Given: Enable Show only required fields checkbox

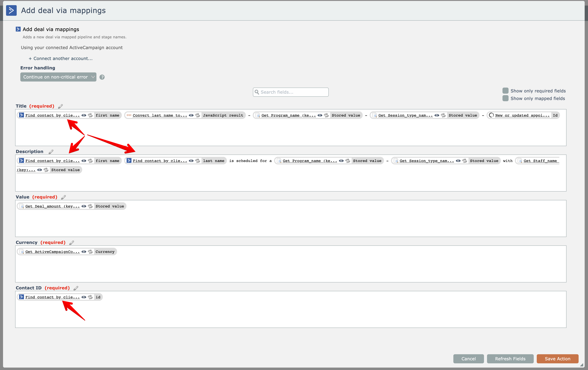Looking at the screenshot, I should tap(505, 91).
